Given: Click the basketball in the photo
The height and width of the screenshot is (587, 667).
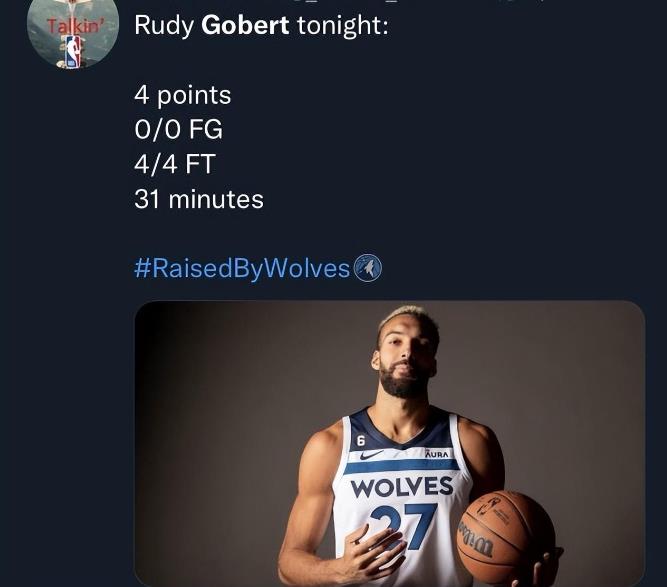Looking at the screenshot, I should coord(503,537).
